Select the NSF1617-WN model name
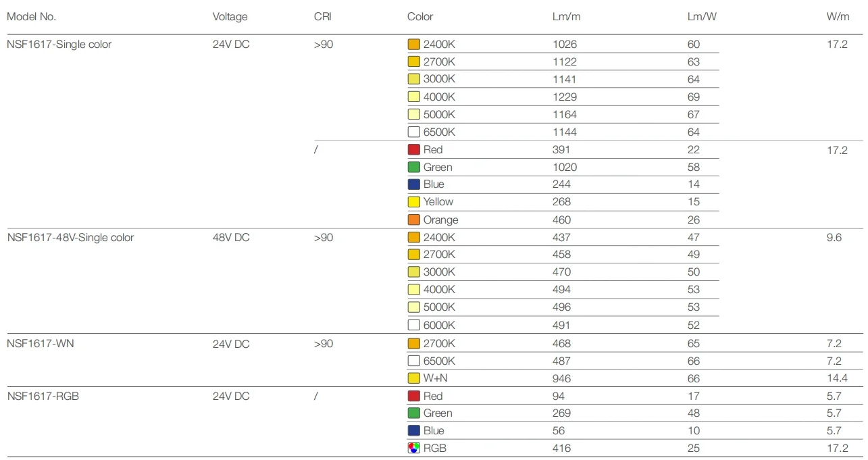The image size is (868, 460). point(41,344)
